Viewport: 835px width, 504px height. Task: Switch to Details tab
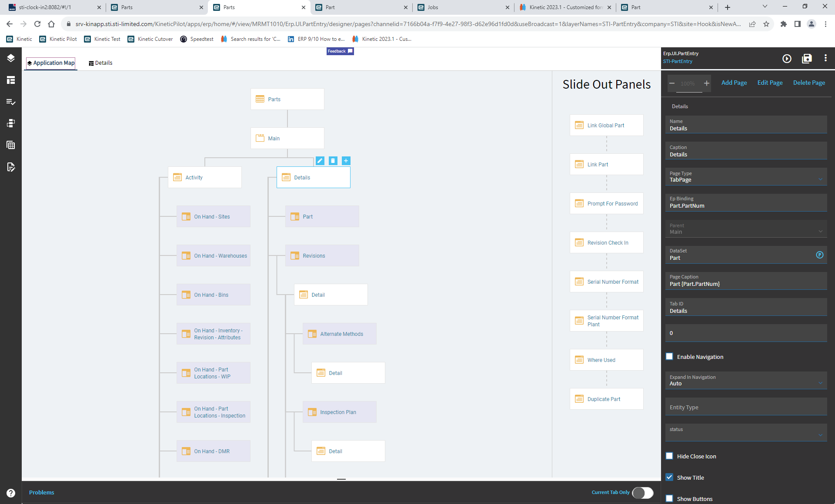point(100,63)
